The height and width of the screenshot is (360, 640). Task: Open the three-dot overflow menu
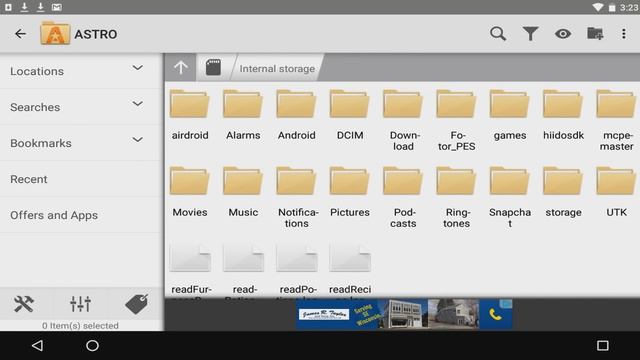tap(624, 34)
